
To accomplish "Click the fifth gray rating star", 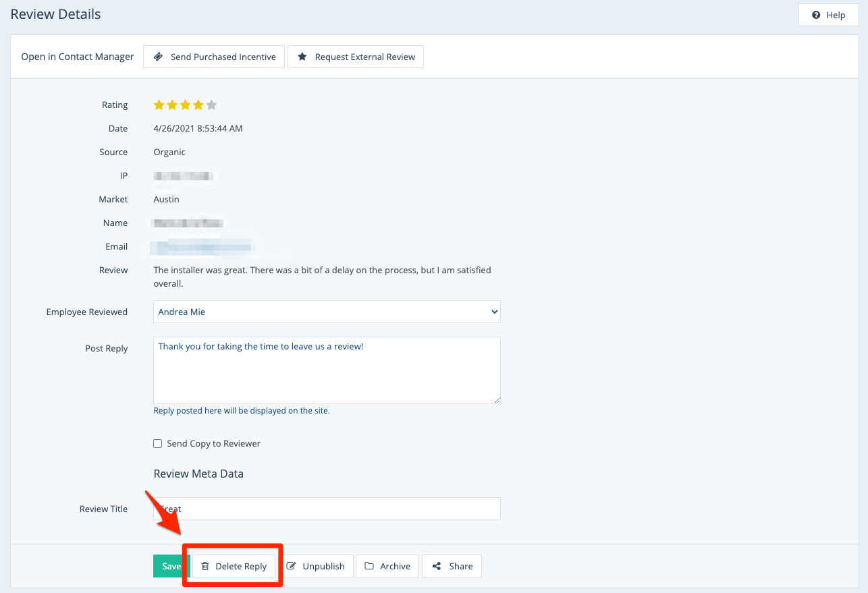I will (x=211, y=105).
